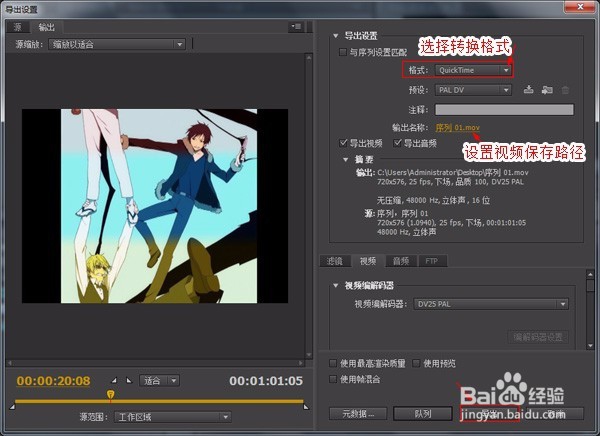Image resolution: width=600 pixels, height=436 pixels.
Task: Click the yellow playhead marker on timeline
Action: [110, 395]
